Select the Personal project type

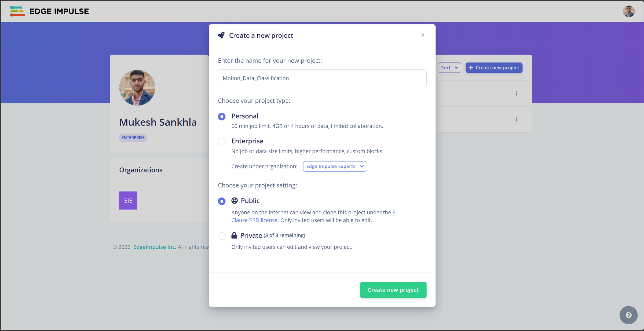[222, 116]
